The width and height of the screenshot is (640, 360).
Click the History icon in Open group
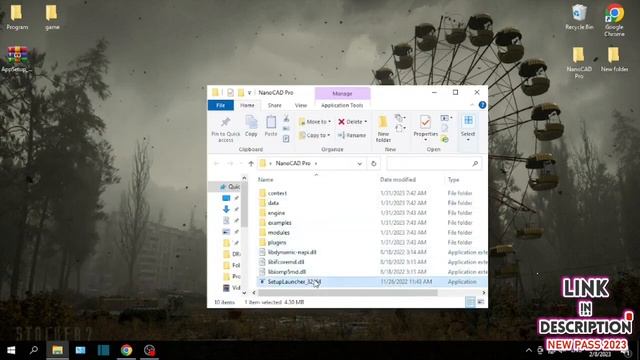click(x=444, y=139)
